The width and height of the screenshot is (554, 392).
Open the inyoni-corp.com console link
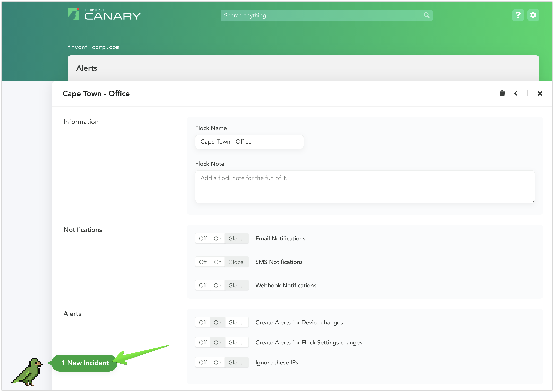point(94,47)
